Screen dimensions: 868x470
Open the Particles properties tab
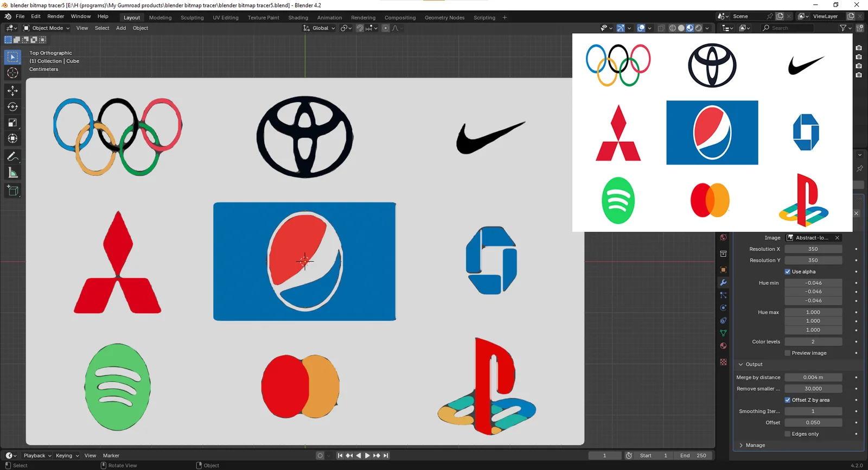pos(723,295)
